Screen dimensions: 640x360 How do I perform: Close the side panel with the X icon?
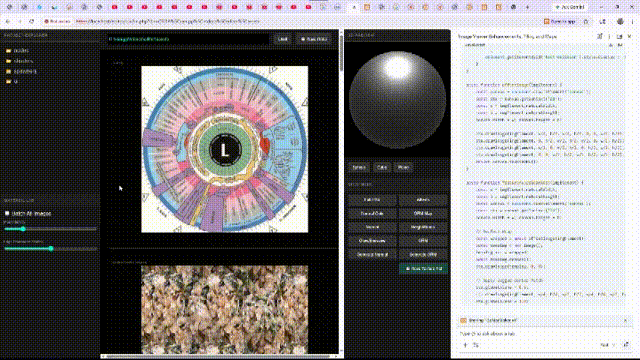pos(629,36)
